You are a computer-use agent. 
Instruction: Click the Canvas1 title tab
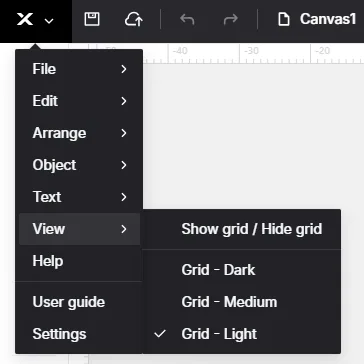(x=328, y=19)
